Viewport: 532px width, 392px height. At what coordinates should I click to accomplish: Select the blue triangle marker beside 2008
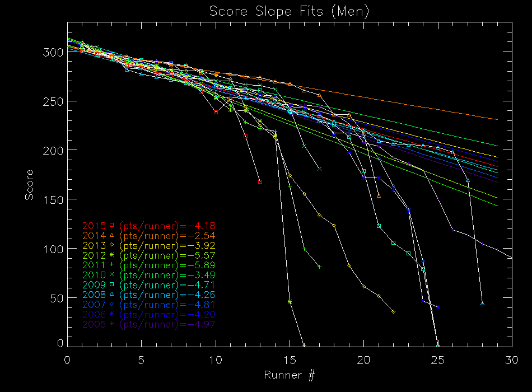111,294
